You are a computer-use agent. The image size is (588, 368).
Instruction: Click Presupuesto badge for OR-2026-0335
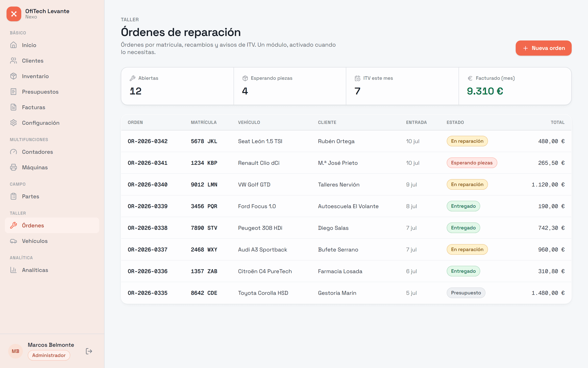(x=466, y=293)
